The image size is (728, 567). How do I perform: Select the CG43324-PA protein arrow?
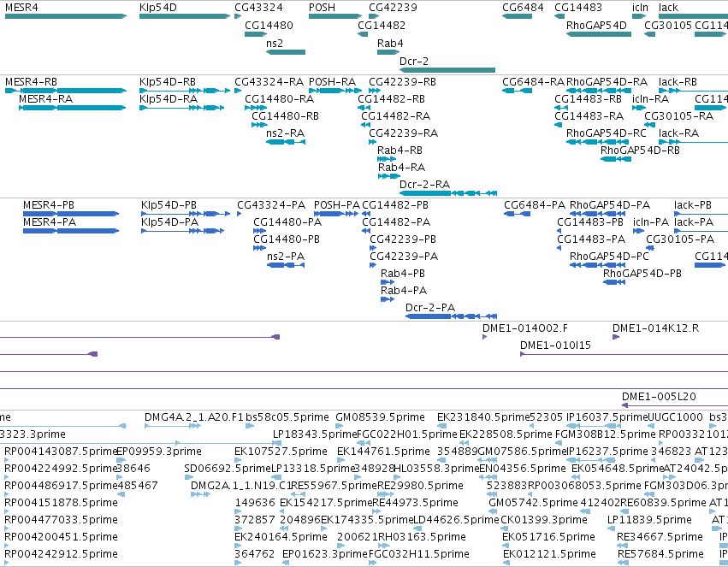coord(240,214)
